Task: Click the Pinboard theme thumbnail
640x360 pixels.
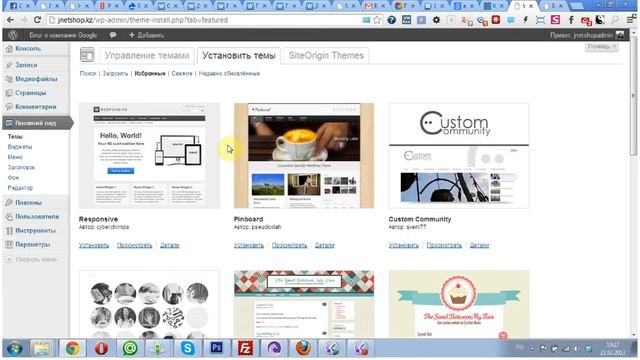Action: click(304, 156)
